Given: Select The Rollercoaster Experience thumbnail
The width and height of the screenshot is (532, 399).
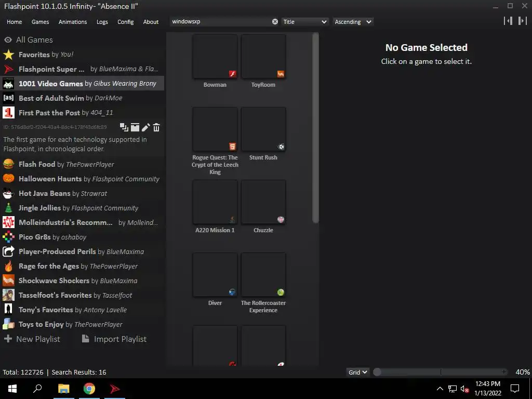Looking at the screenshot, I should (263, 274).
